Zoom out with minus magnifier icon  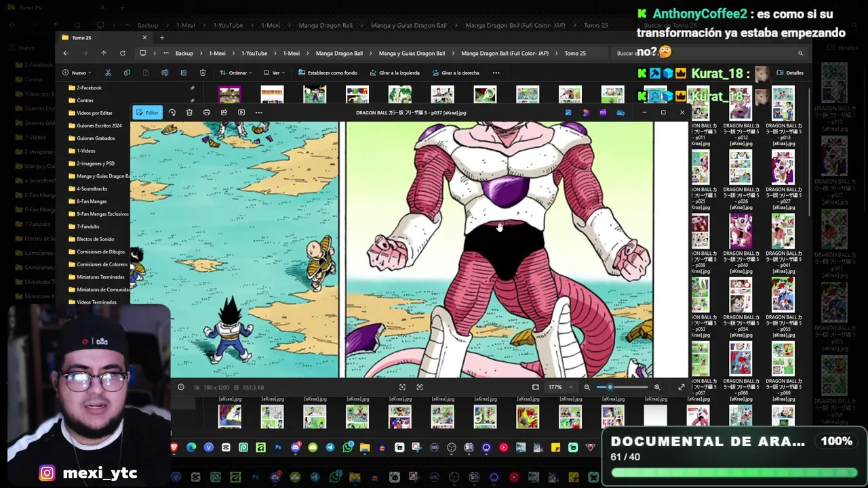pyautogui.click(x=587, y=387)
